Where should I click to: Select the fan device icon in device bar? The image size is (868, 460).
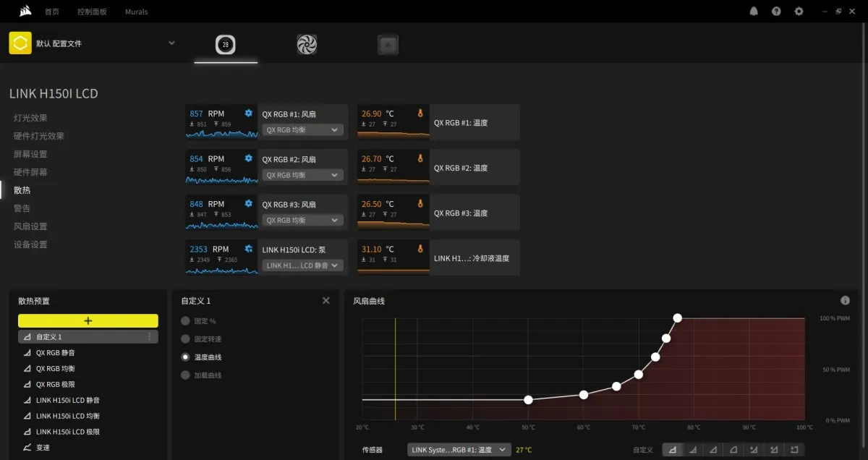tap(307, 45)
